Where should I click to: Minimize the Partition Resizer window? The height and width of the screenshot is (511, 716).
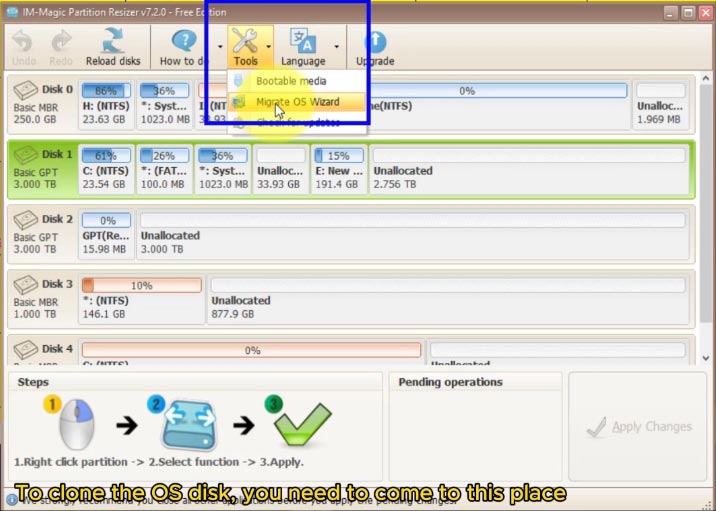[x=670, y=13]
